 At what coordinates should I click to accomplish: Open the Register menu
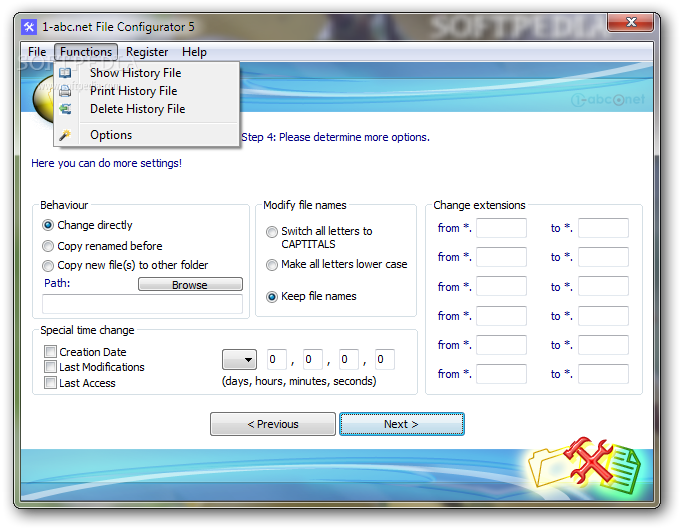click(147, 52)
